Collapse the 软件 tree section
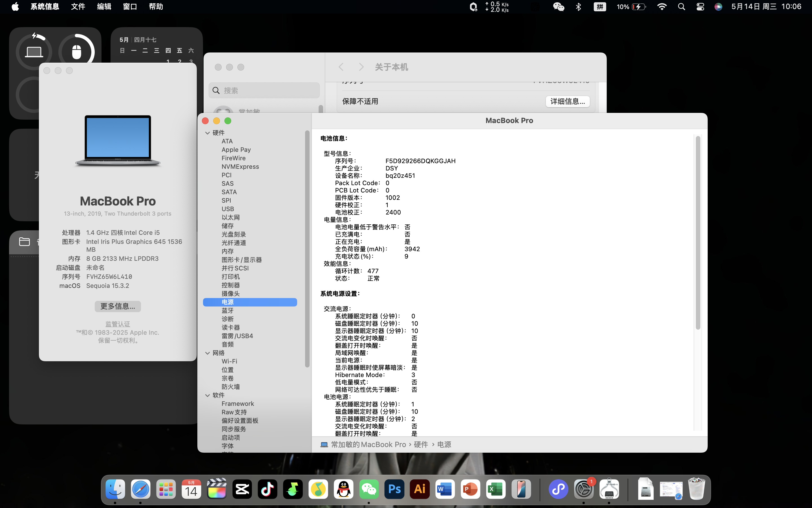Image resolution: width=812 pixels, height=508 pixels. (207, 395)
